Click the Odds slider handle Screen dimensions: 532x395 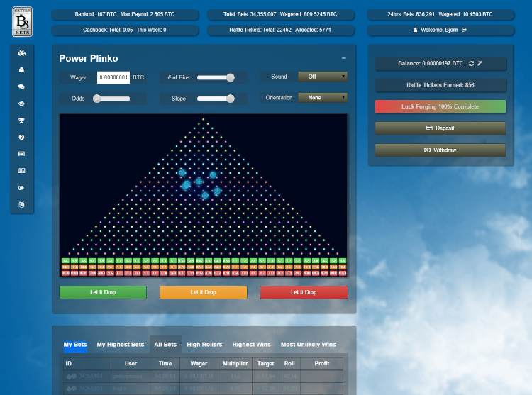[x=97, y=99]
